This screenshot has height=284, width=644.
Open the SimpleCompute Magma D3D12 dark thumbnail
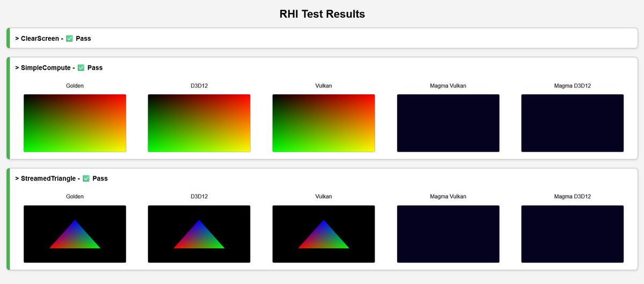click(573, 123)
